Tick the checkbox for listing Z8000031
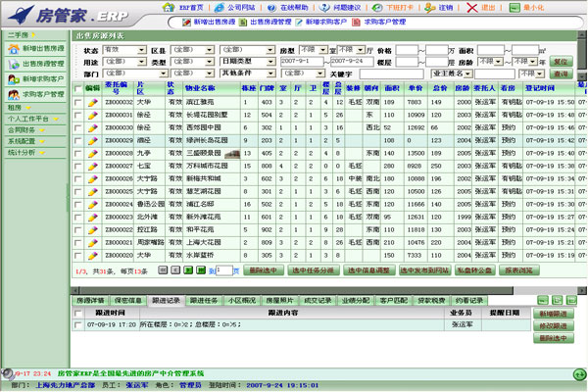The height and width of the screenshot is (392, 588). tap(78, 115)
